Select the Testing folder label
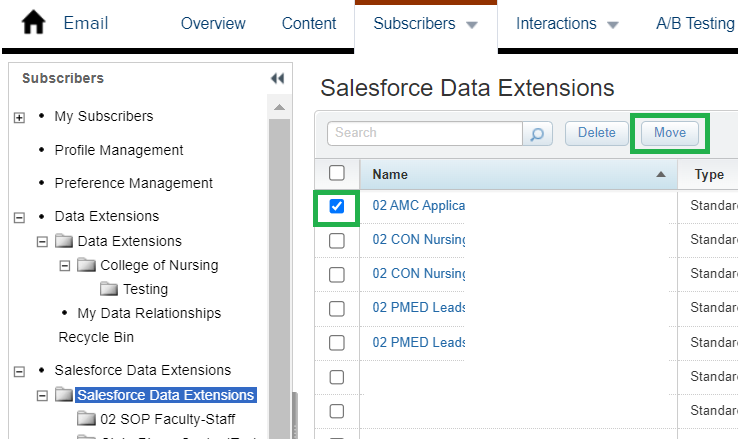The image size is (738, 439). click(145, 289)
